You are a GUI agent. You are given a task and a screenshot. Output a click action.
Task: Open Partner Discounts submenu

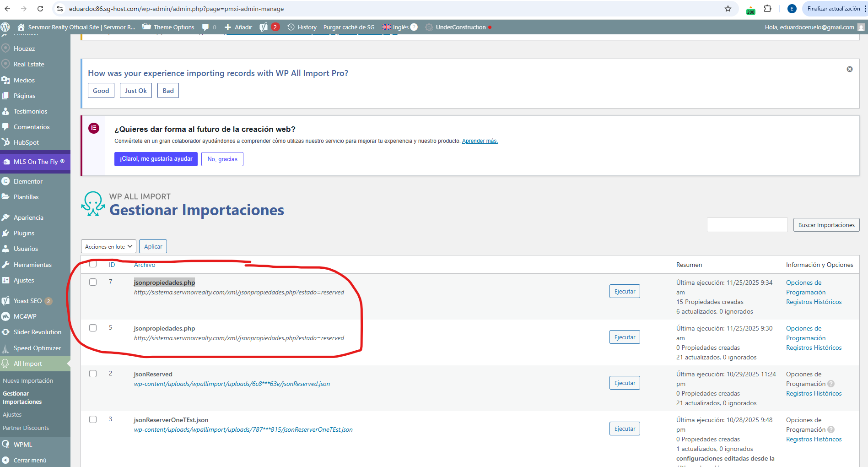point(26,428)
